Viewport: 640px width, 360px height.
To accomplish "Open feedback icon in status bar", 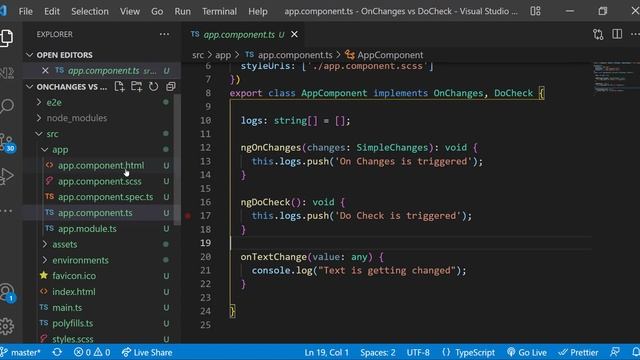I will tap(615, 352).
